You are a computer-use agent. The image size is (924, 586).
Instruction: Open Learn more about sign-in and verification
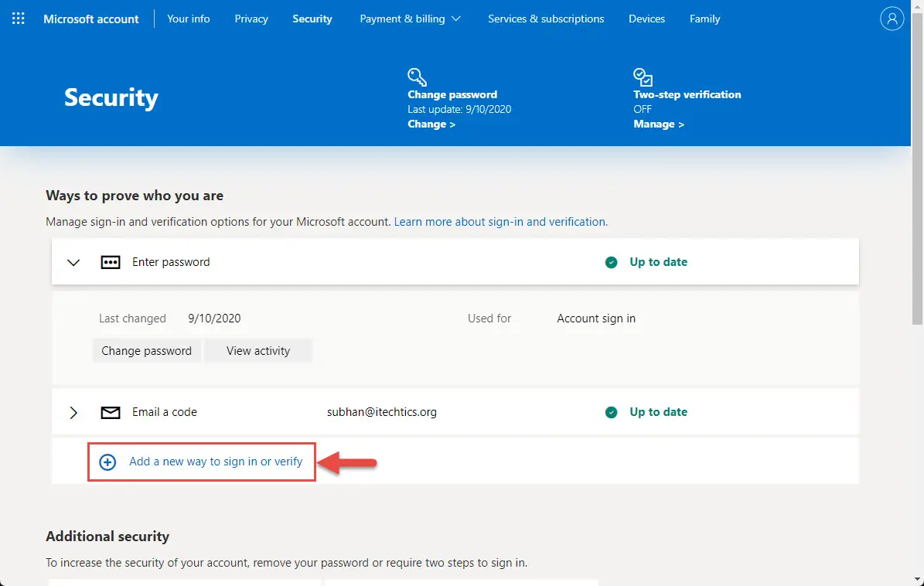point(501,222)
